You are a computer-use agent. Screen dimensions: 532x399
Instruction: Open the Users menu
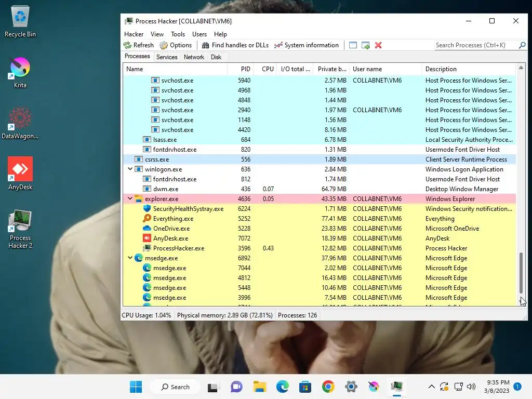(199, 34)
